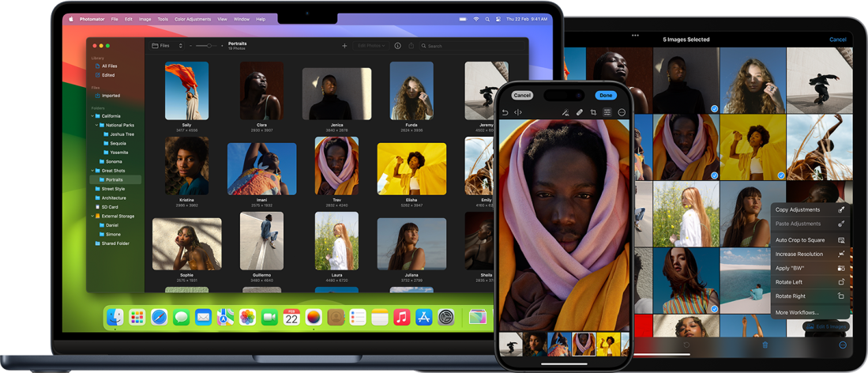
Task: Collapse the California folder in the sidebar
Action: [x=92, y=116]
